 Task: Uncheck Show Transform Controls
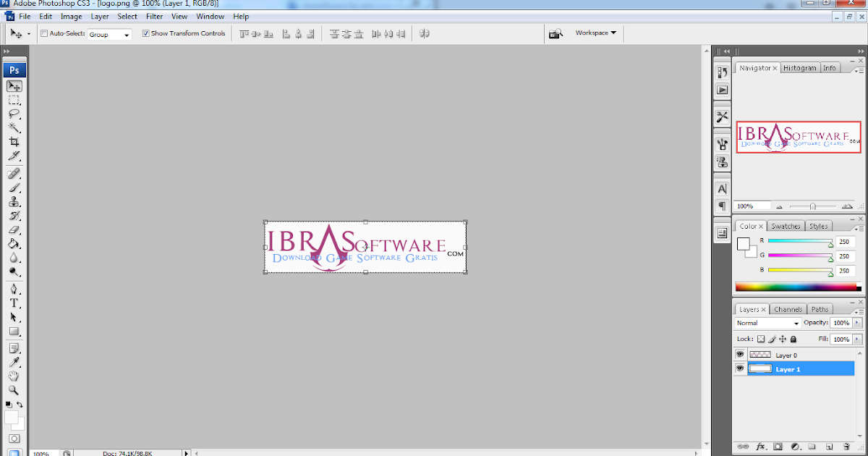click(x=146, y=33)
